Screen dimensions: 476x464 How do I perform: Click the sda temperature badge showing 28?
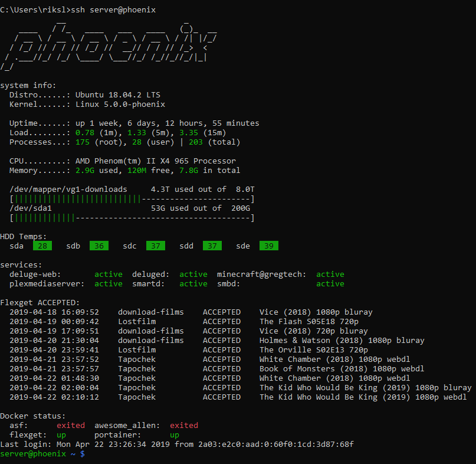click(x=42, y=246)
